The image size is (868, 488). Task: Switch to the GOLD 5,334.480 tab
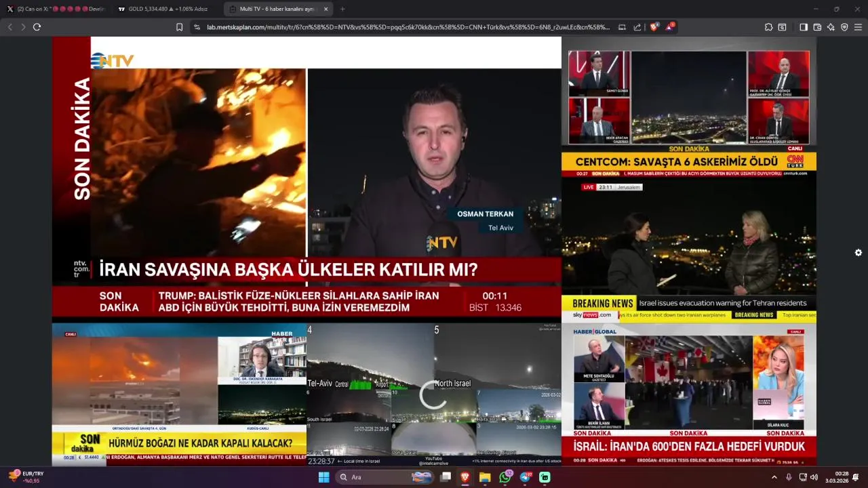[166, 9]
